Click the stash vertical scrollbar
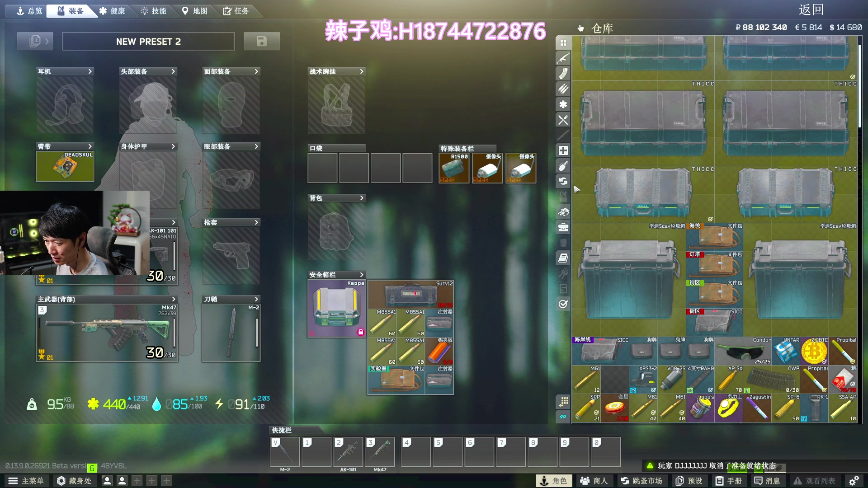This screenshot has height=488, width=868. (860, 86)
